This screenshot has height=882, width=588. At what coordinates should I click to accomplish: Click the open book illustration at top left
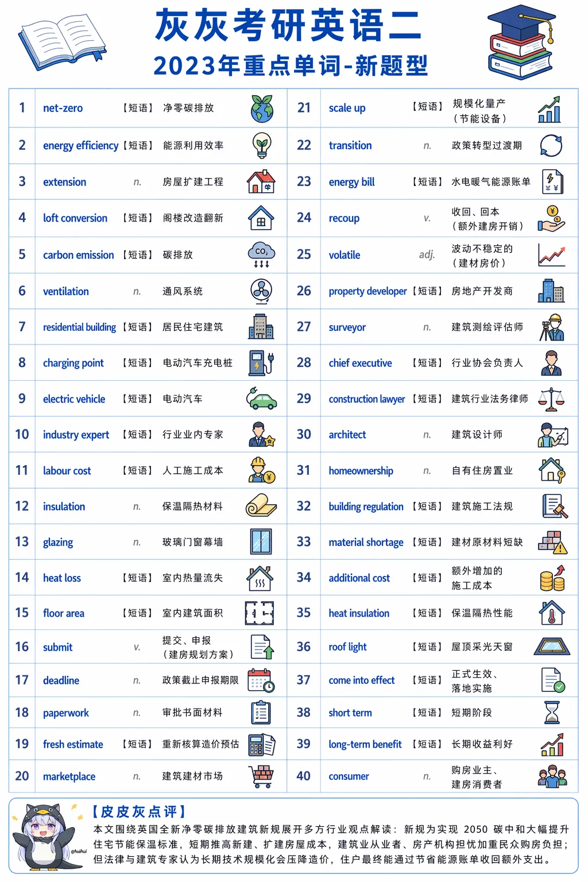coord(62,42)
